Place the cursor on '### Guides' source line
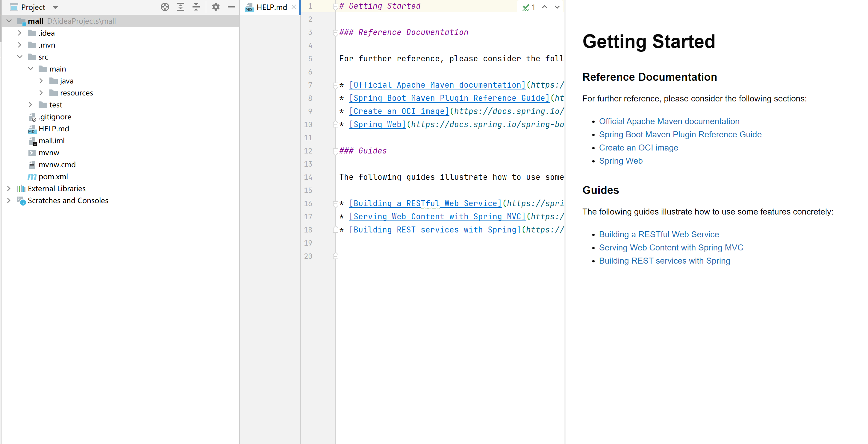Image resolution: width=868 pixels, height=444 pixels. (363, 151)
